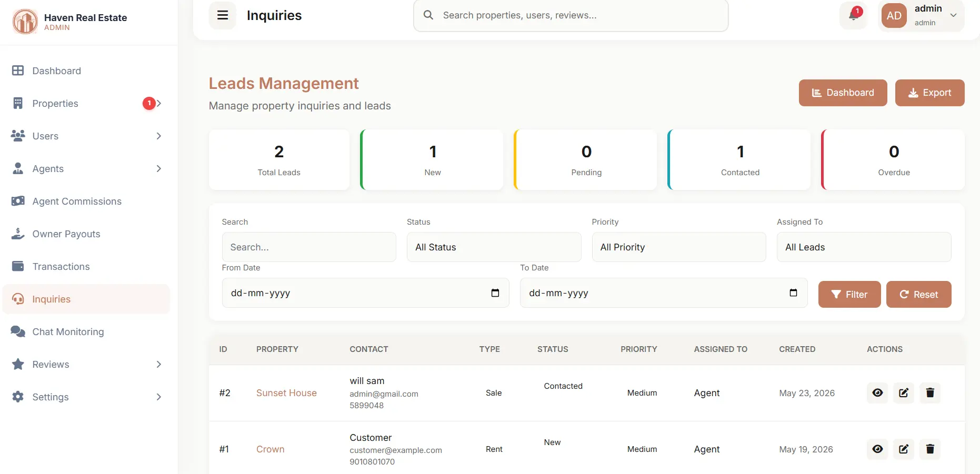Open the To Date calendar picker icon
This screenshot has width=980, height=474.
(793, 293)
